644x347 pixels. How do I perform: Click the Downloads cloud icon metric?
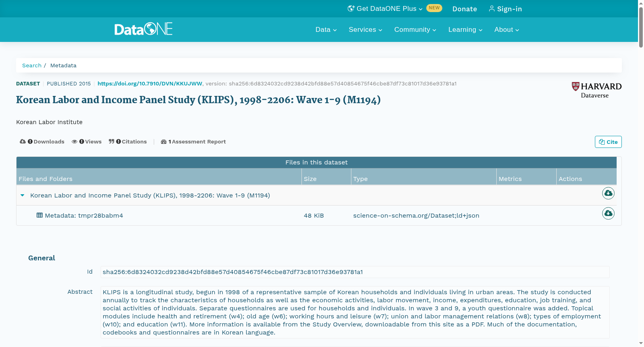coord(23,141)
